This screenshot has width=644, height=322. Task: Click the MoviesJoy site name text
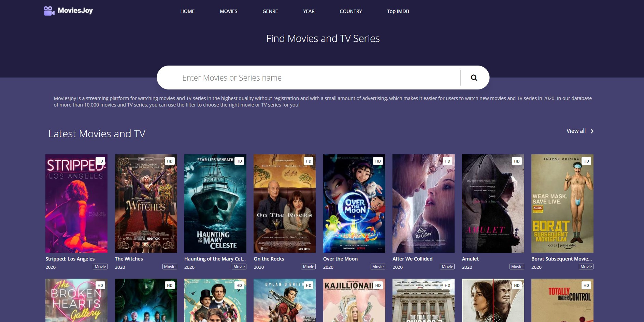click(75, 11)
